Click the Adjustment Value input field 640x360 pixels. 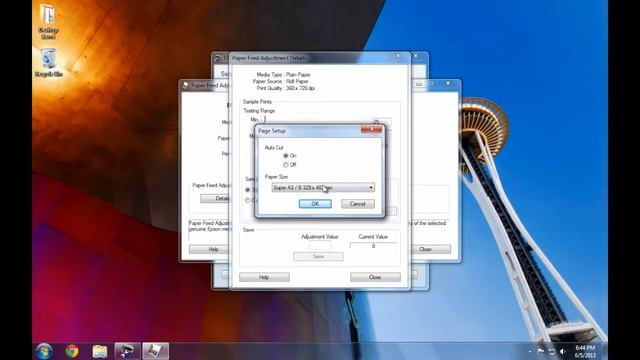(x=320, y=246)
